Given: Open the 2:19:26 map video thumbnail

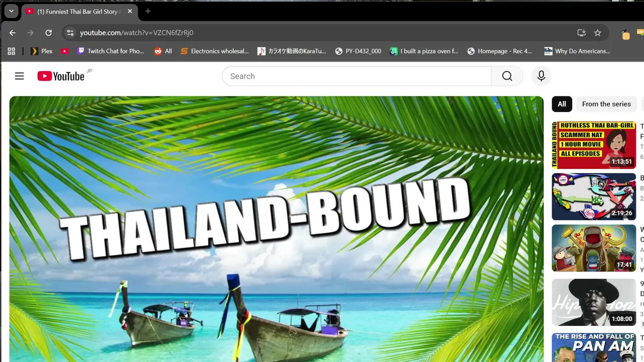Looking at the screenshot, I should (x=594, y=197).
